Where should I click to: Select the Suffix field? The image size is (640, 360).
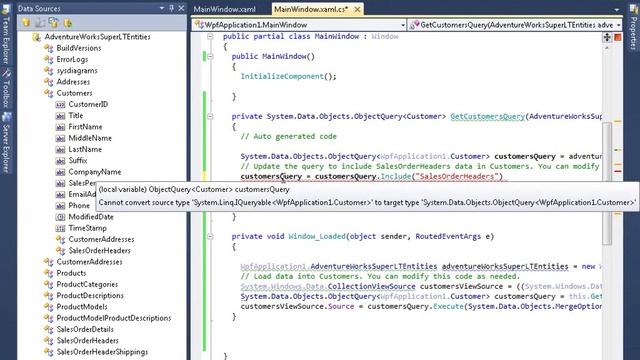pos(78,160)
